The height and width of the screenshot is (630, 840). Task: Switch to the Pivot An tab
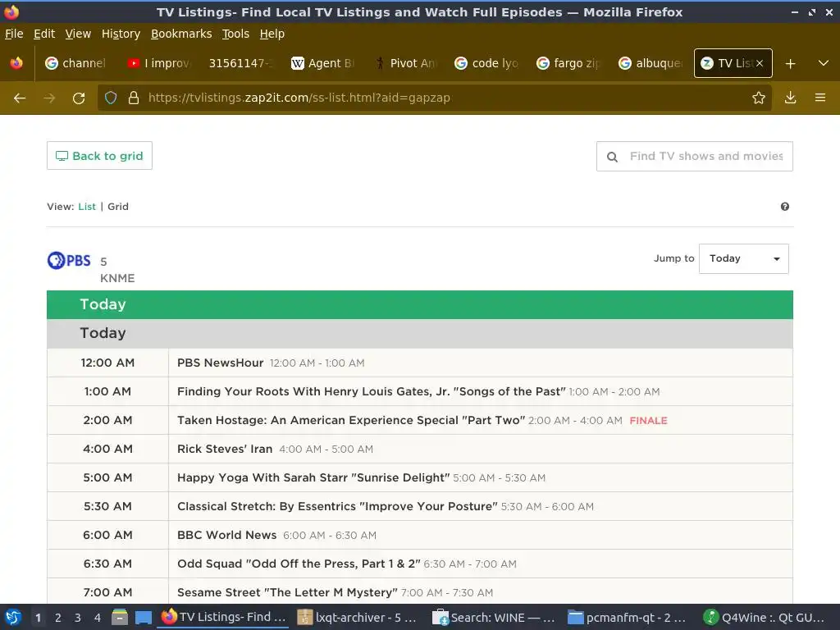(404, 63)
